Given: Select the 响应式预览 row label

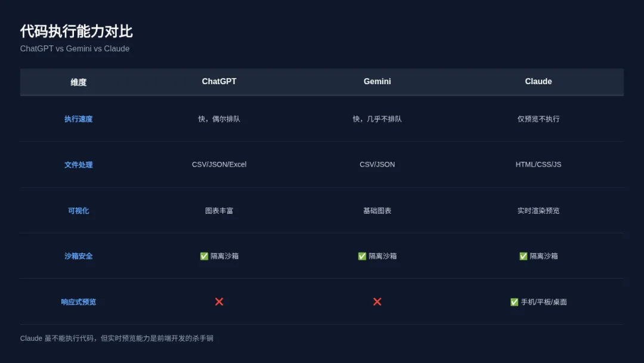Looking at the screenshot, I should (79, 302).
